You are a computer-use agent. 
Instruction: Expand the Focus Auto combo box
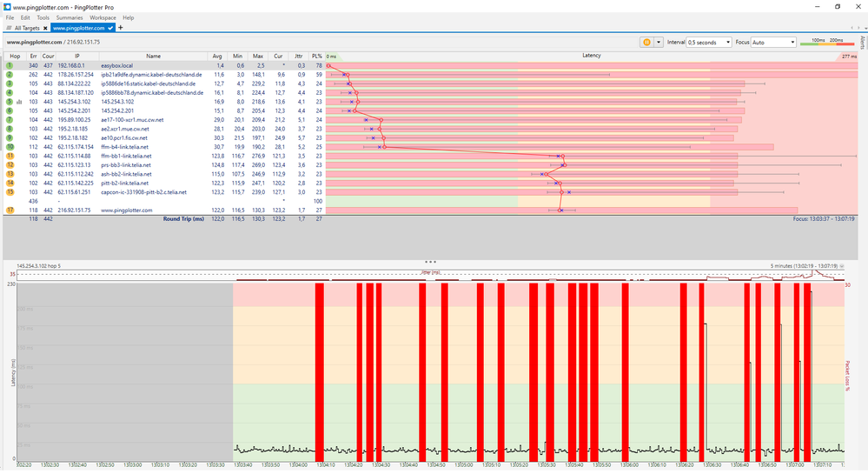pos(773,42)
